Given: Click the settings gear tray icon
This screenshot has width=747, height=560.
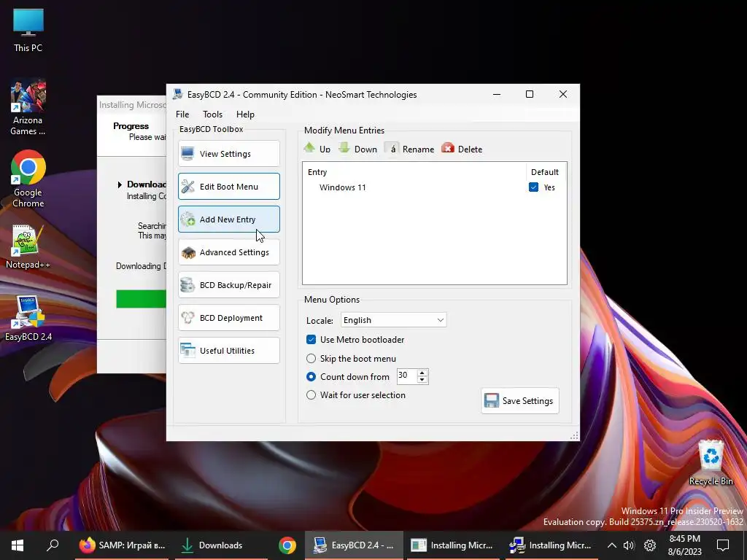Looking at the screenshot, I should (x=650, y=545).
